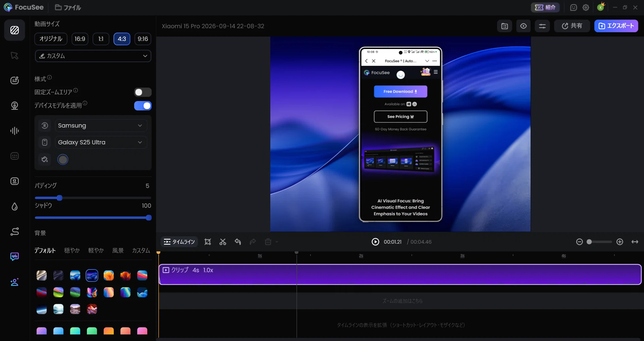Viewport: 644px width, 341px height.
Task: Select the クリップ 4s clip on timeline
Action: coord(400,275)
